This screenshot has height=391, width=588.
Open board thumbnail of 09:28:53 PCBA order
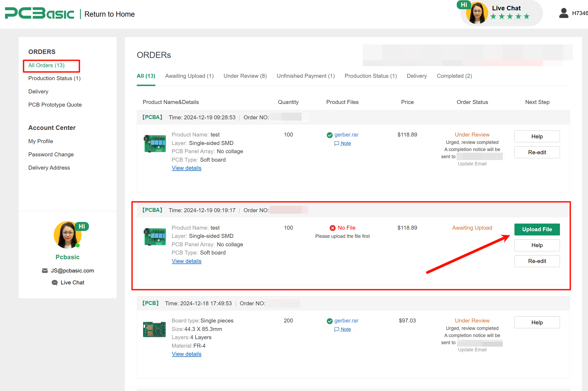[x=155, y=144]
